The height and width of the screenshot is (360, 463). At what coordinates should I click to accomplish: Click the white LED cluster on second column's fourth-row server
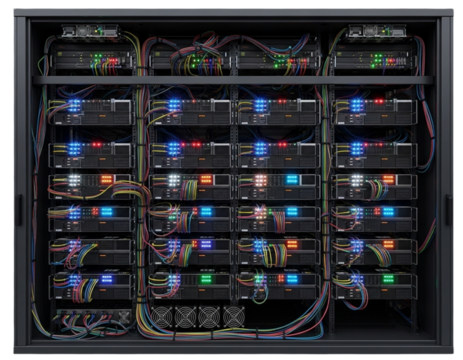pyautogui.click(x=174, y=180)
